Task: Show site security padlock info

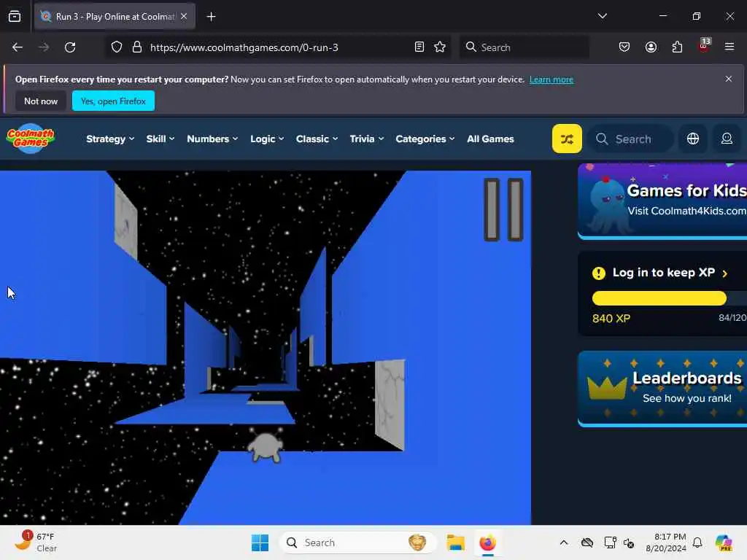Action: tap(137, 47)
